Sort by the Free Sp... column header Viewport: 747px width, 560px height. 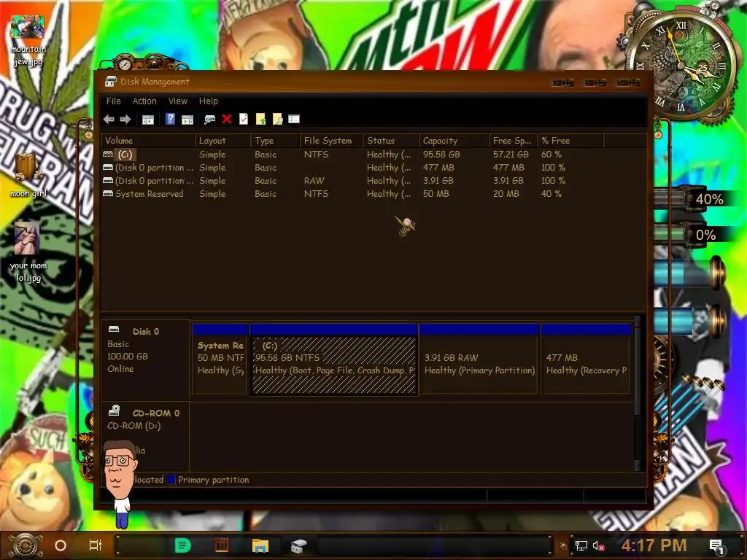(x=513, y=141)
